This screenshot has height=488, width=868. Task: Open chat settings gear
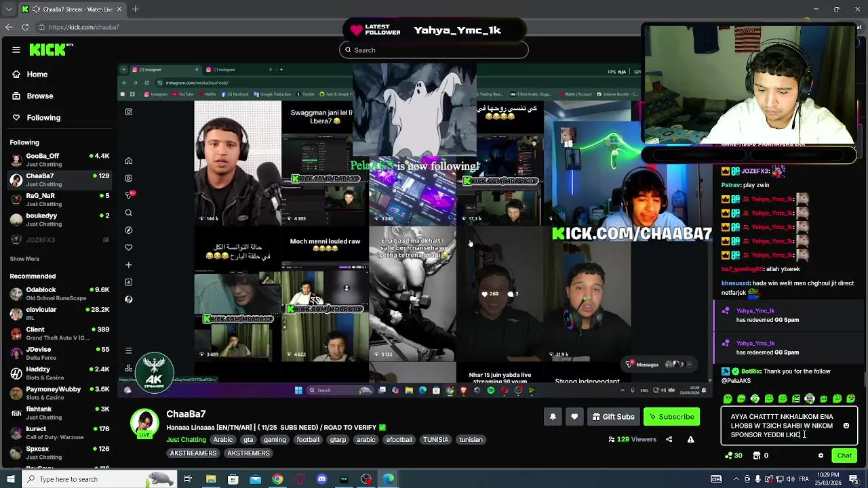[821, 456]
